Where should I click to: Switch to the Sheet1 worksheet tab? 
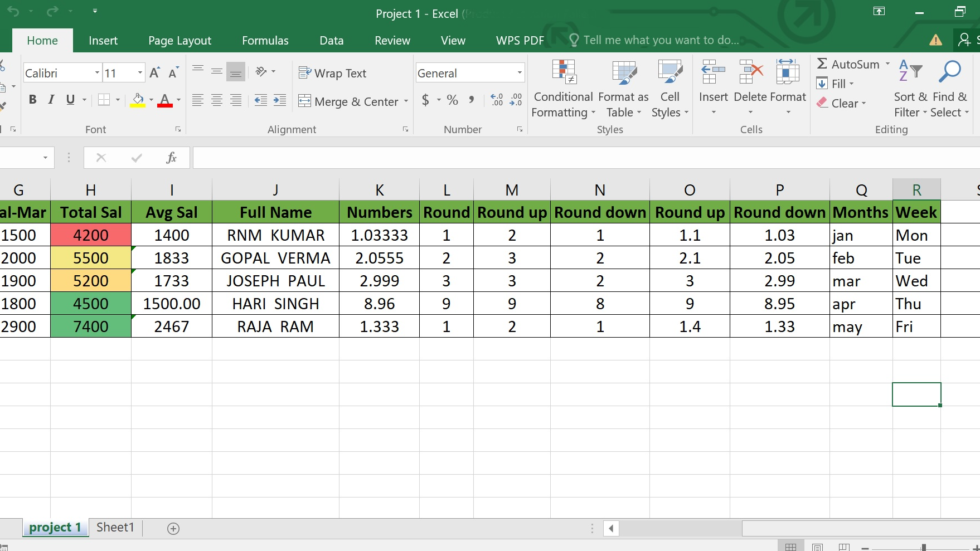(x=115, y=528)
